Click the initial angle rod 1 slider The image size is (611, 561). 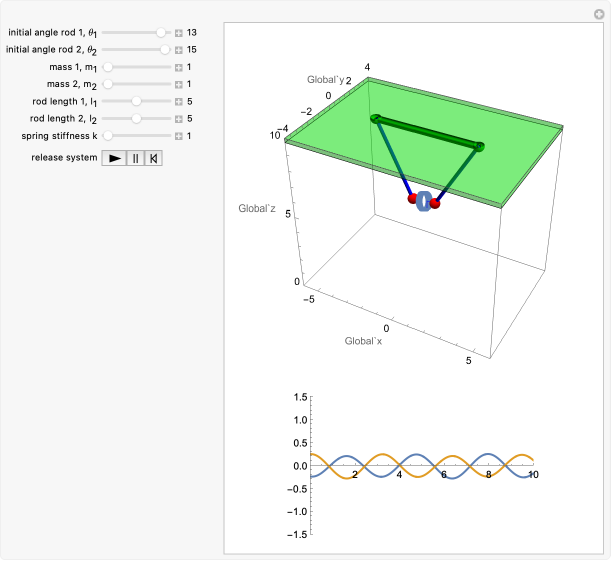[x=160, y=33]
